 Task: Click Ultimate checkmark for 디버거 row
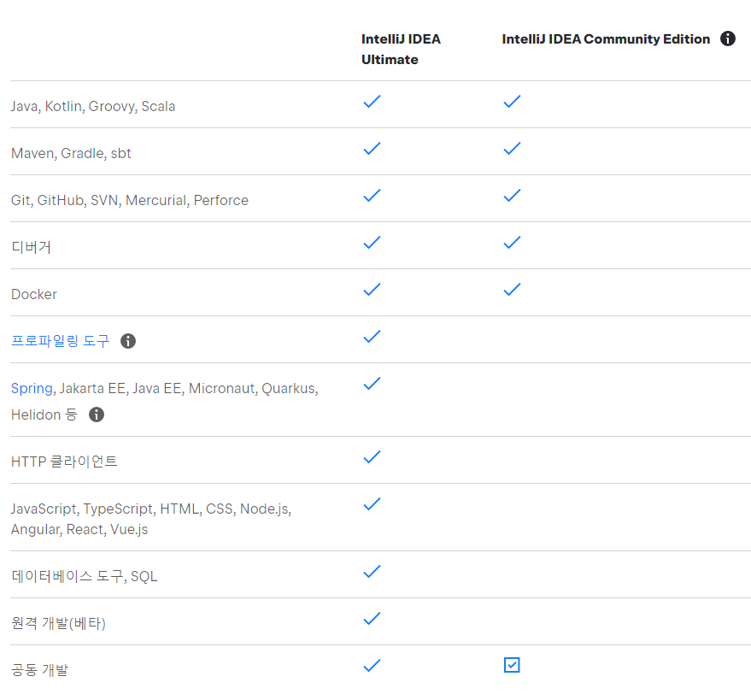point(373,243)
